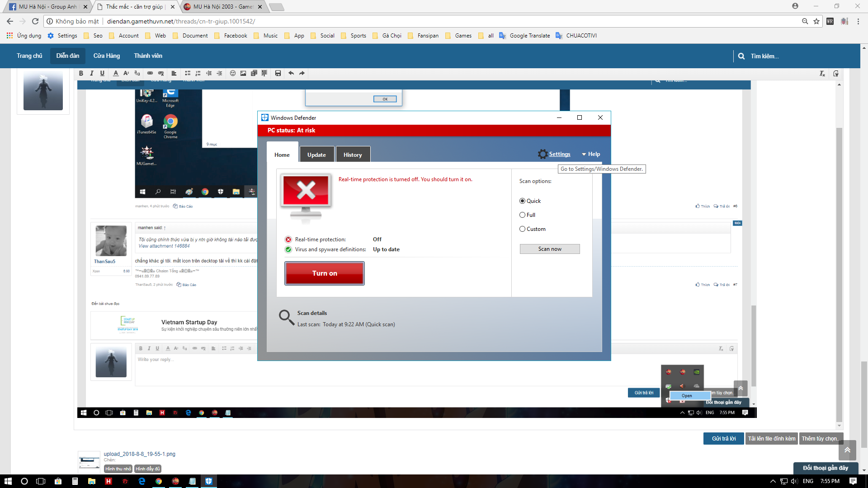The width and height of the screenshot is (868, 488).
Task: Redo the last edit in the editor
Action: 302,73
